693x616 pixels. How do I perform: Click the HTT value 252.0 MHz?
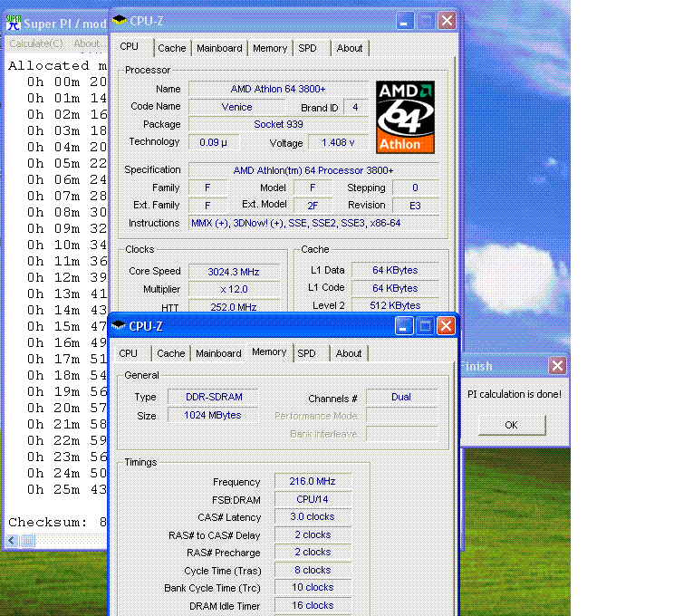point(234,306)
